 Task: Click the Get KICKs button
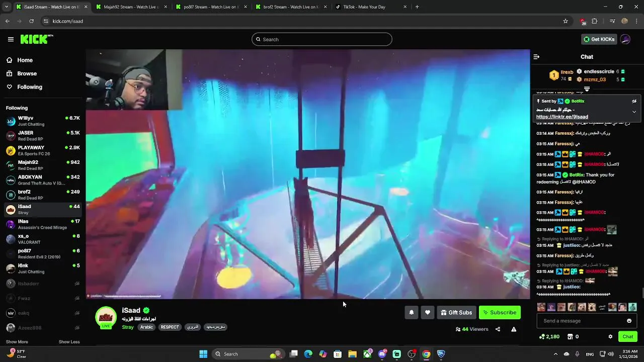point(599,39)
